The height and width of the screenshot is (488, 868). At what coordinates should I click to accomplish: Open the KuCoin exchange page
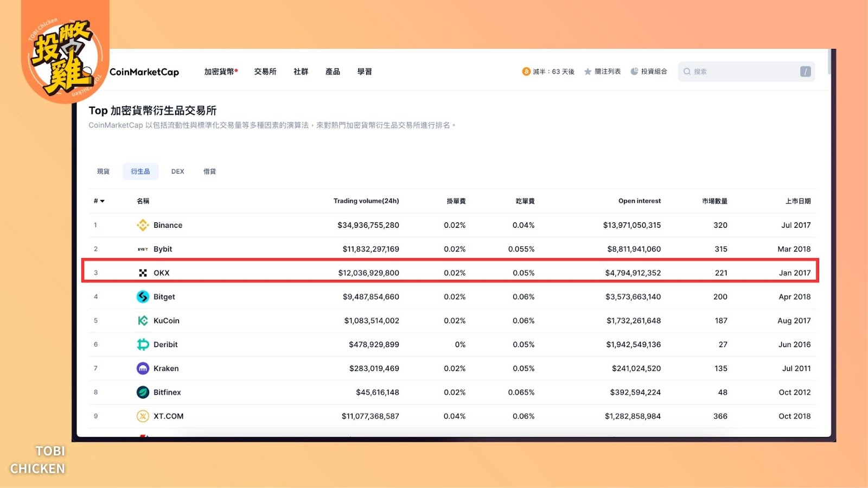[167, 320]
